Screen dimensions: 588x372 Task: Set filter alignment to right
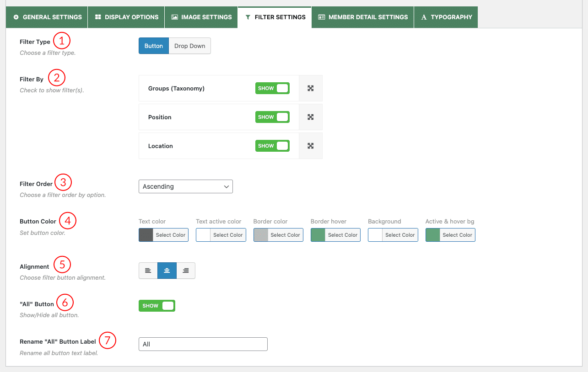point(186,271)
